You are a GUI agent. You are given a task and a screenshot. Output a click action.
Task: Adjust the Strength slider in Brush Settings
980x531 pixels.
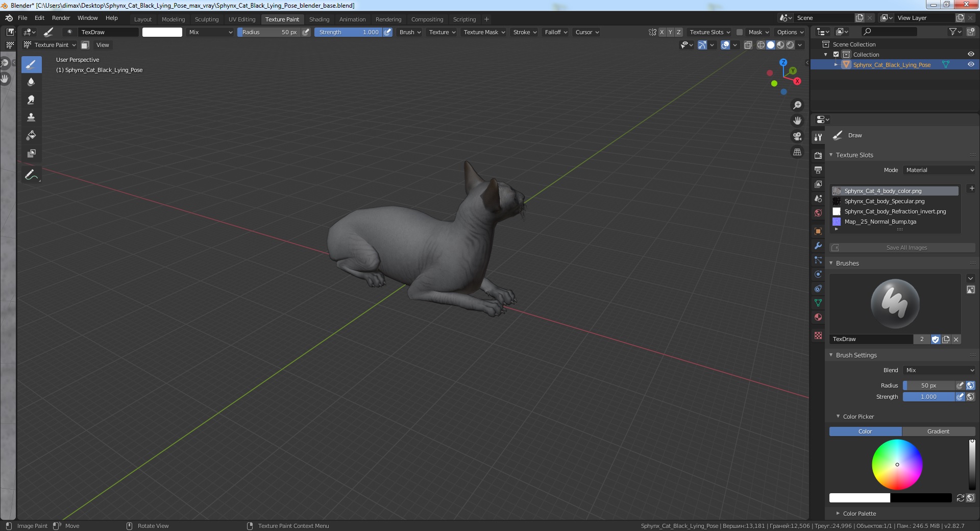928,397
